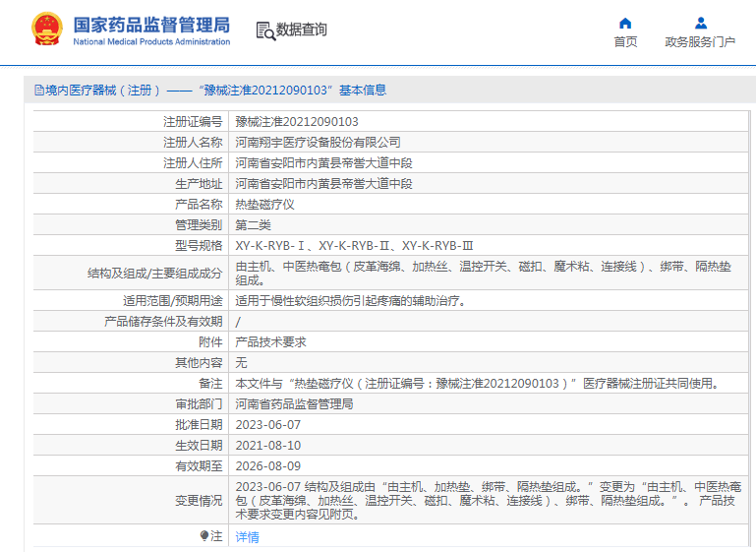Click the 审批部门 label
This screenshot has width=756, height=552.
[199, 404]
